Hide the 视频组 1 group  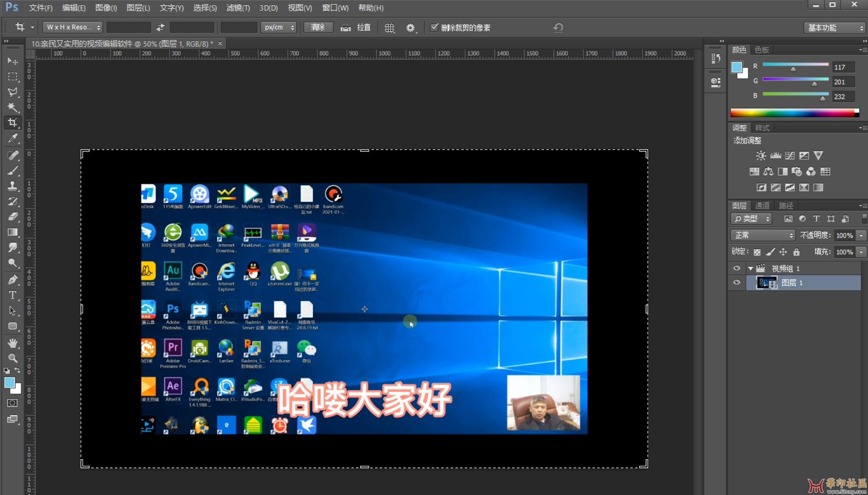737,268
